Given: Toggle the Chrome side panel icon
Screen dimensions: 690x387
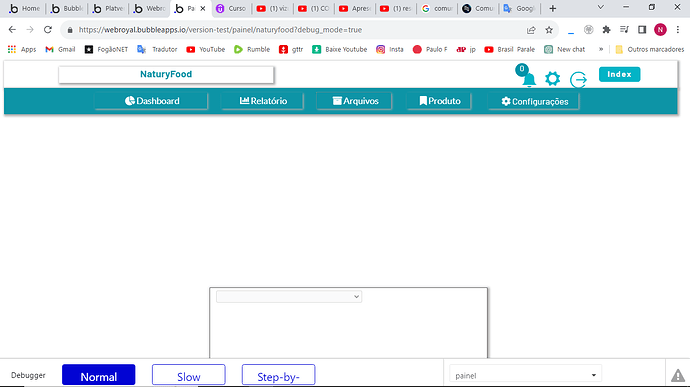Looking at the screenshot, I should coord(642,29).
